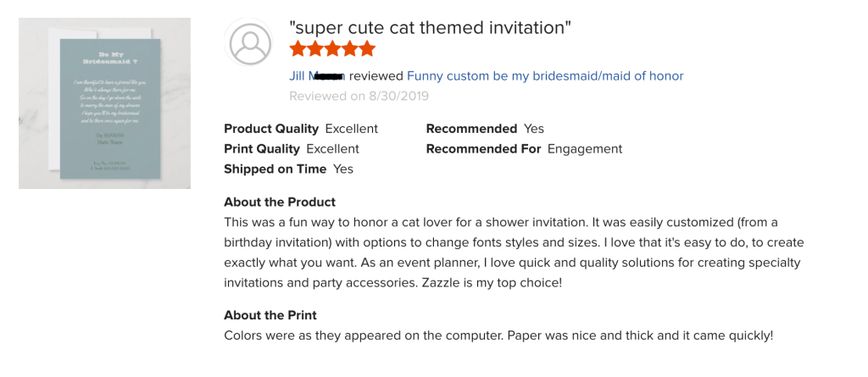The image size is (868, 377).
Task: Click the fifth orange rating star
Action: tap(366, 49)
